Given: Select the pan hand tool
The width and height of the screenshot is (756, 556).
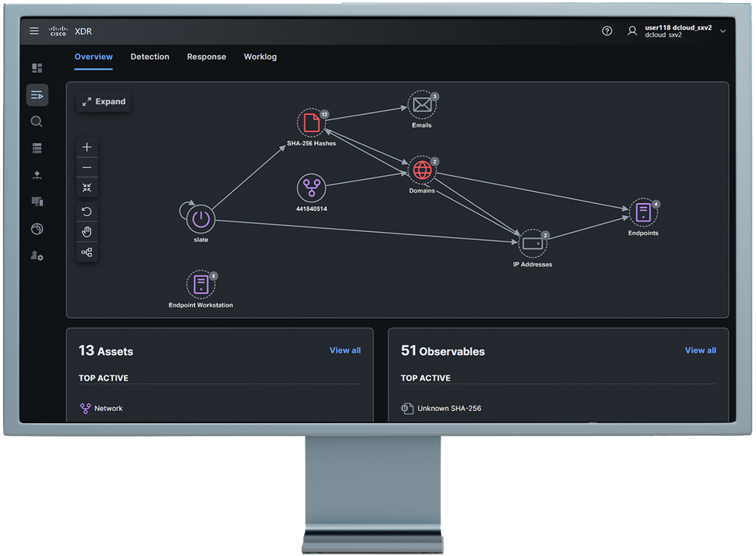Looking at the screenshot, I should pos(87,231).
